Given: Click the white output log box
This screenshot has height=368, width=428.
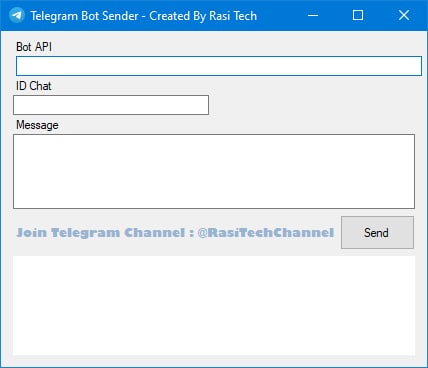Looking at the screenshot, I should tap(214, 306).
